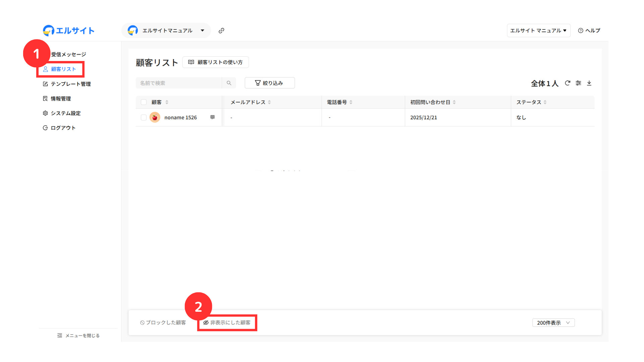Open chat icon next to noname 1526

(x=212, y=117)
